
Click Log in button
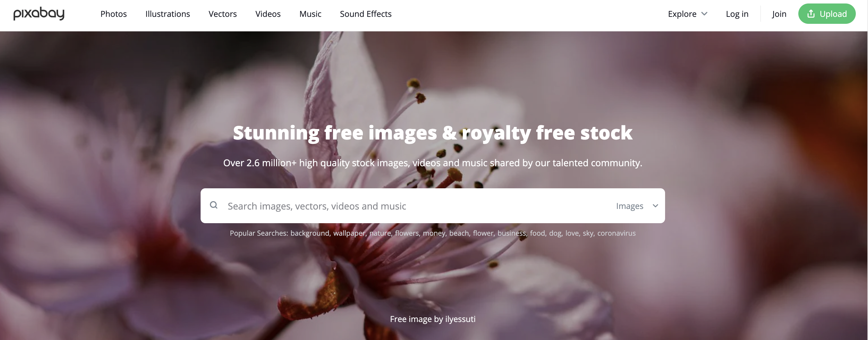point(737,13)
